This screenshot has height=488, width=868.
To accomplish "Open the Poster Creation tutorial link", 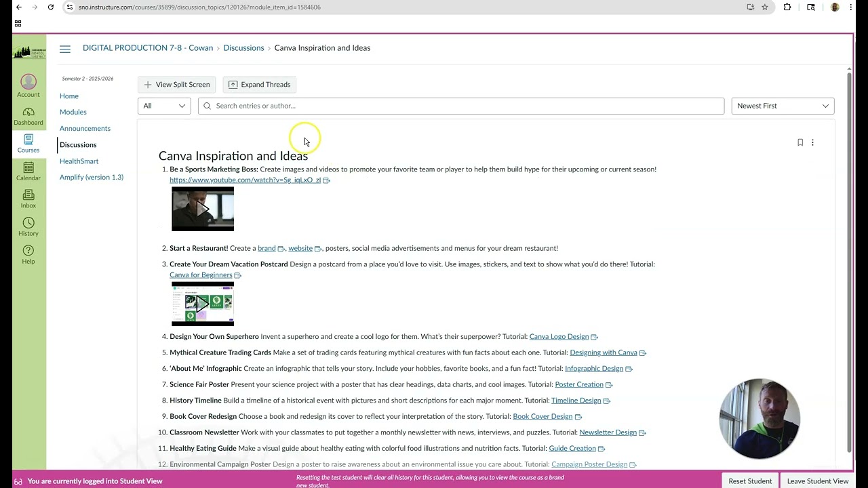I will pos(579,384).
